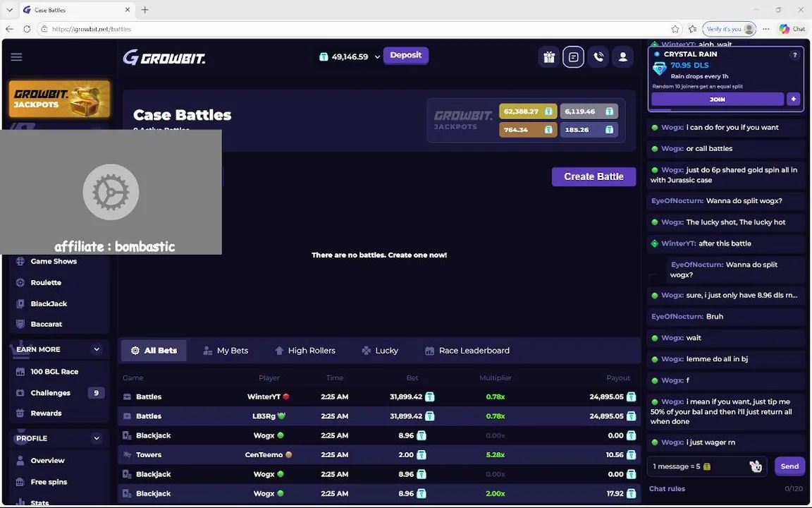Switch to All Bets tab
Screen dimensions: 812x508
point(154,351)
